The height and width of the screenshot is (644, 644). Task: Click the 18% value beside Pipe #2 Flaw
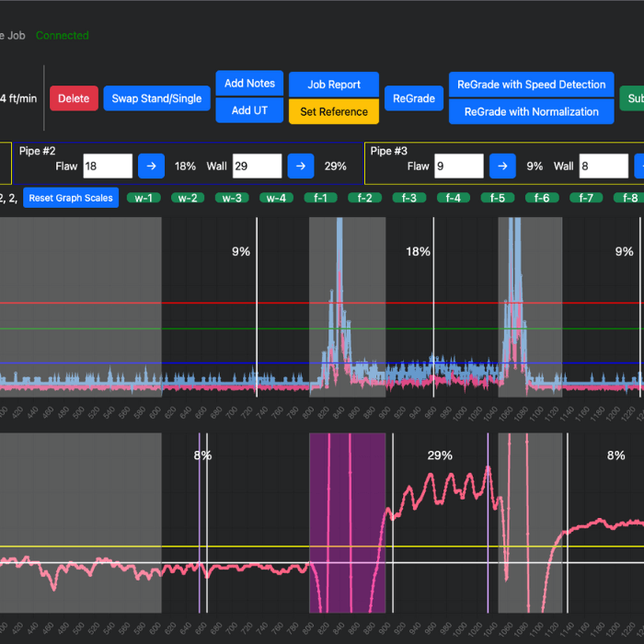(x=185, y=166)
